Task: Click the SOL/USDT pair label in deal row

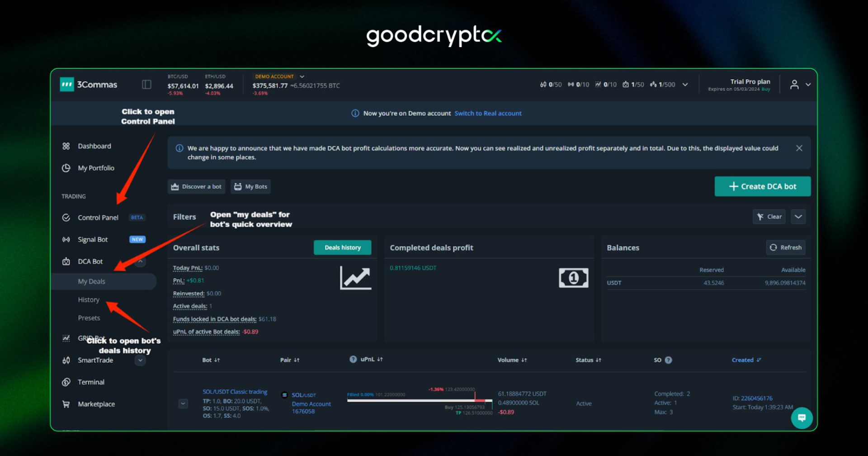Action: point(304,395)
